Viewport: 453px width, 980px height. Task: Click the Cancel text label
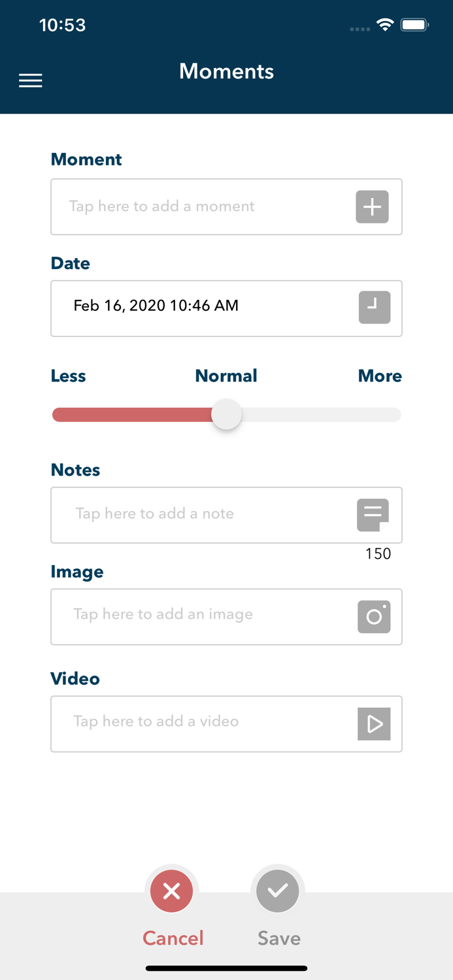point(173,938)
